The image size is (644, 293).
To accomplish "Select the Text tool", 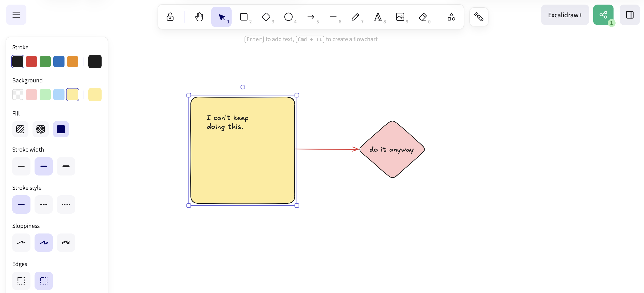I will [378, 17].
